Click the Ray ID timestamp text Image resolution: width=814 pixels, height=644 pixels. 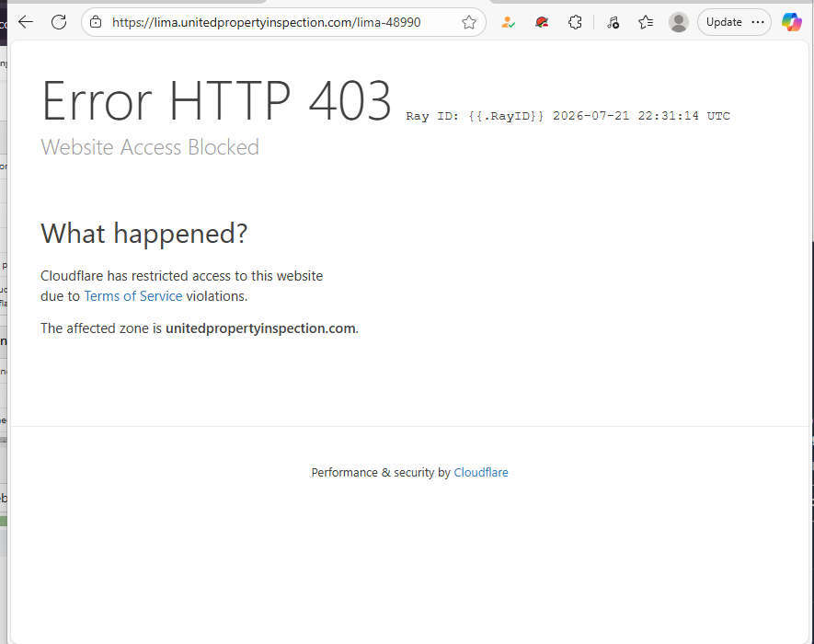point(568,116)
